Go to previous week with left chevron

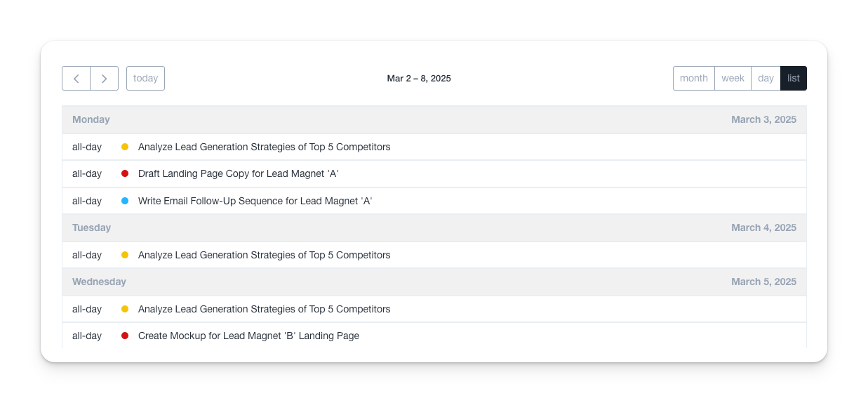(x=76, y=79)
